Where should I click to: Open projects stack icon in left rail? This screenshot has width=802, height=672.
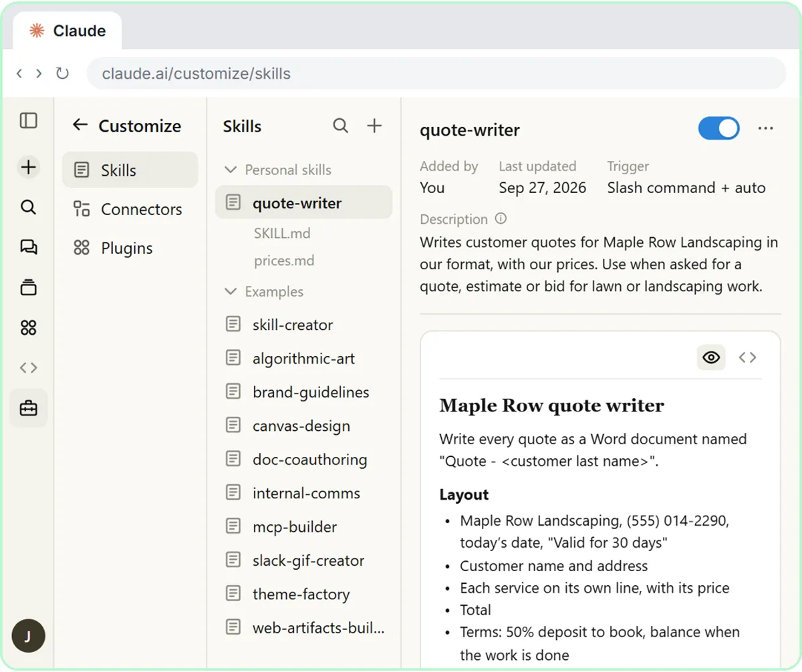click(28, 288)
